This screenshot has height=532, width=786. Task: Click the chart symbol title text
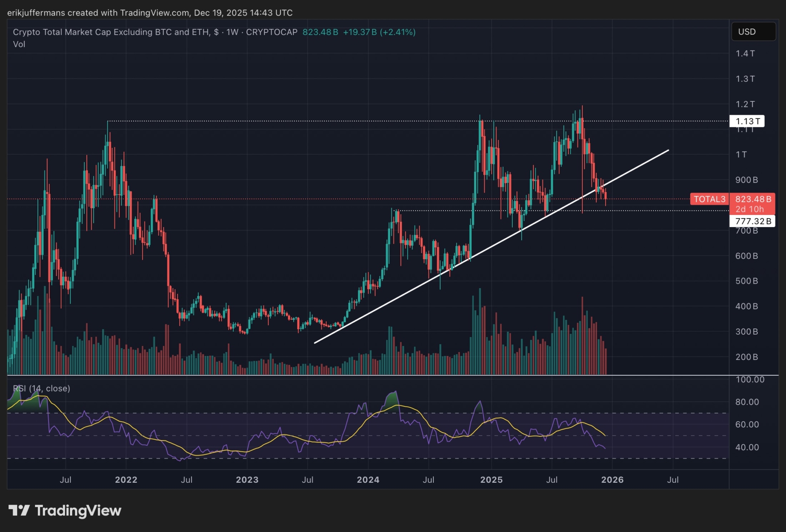point(110,32)
